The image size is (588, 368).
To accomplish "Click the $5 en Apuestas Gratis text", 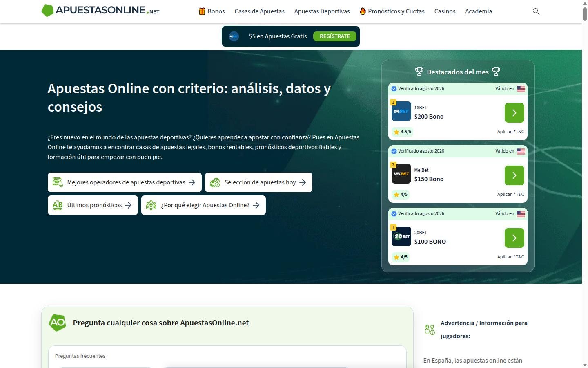I will 278,36.
